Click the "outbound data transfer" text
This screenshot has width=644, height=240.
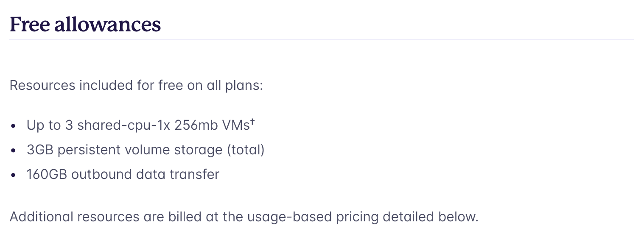tap(145, 174)
